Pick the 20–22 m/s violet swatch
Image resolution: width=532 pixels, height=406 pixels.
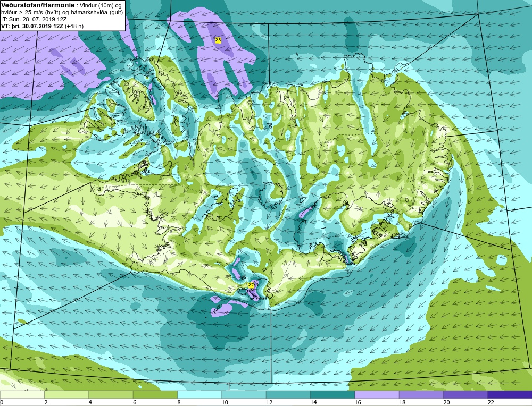coord(465,394)
